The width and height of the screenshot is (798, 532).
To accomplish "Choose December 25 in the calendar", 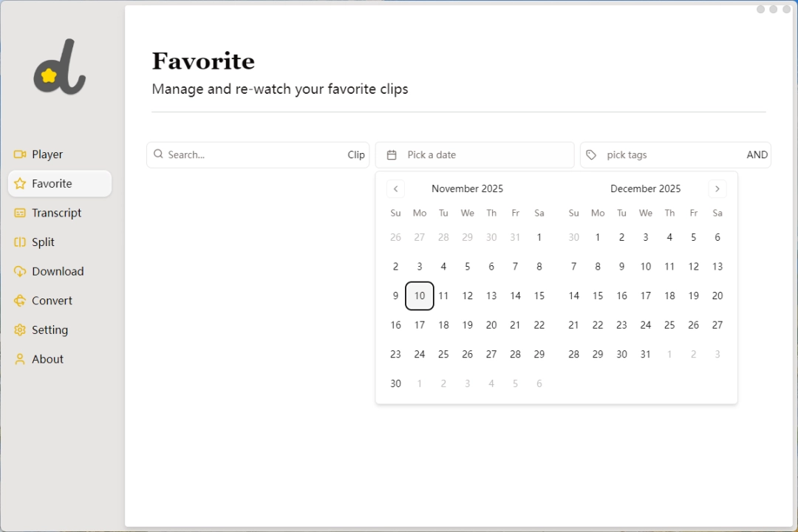I will point(669,325).
